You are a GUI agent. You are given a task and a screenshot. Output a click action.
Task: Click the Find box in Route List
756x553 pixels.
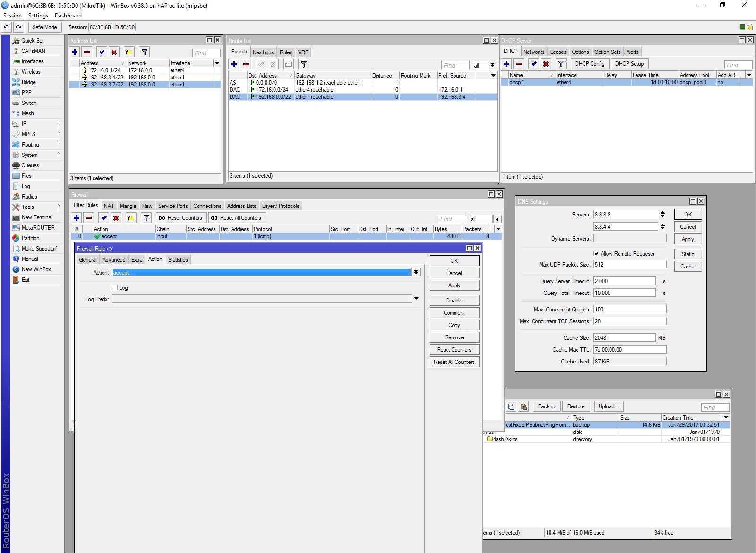coord(455,65)
